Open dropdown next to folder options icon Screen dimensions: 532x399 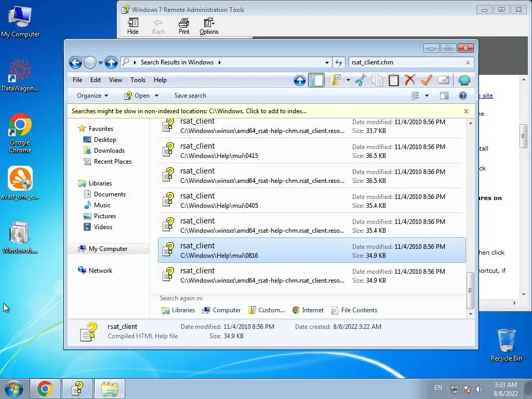coord(348,81)
